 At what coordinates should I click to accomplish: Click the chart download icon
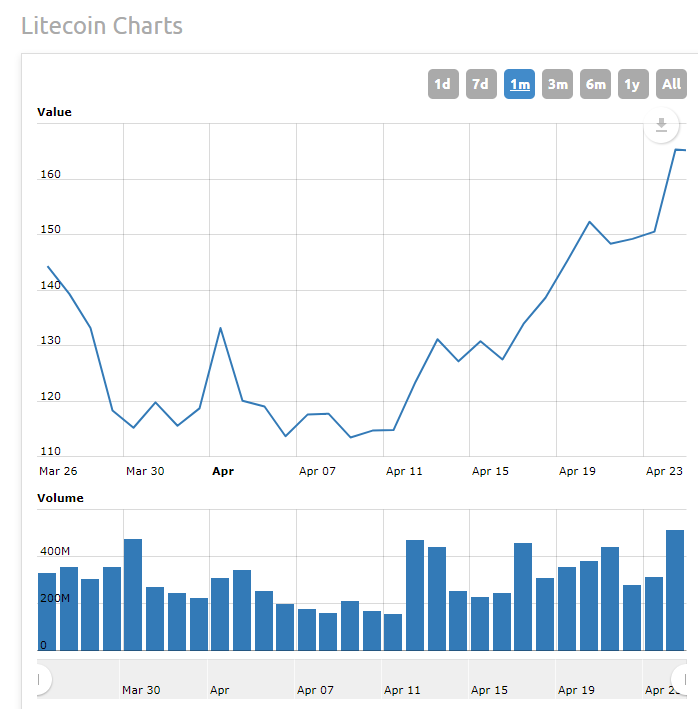coord(661,125)
